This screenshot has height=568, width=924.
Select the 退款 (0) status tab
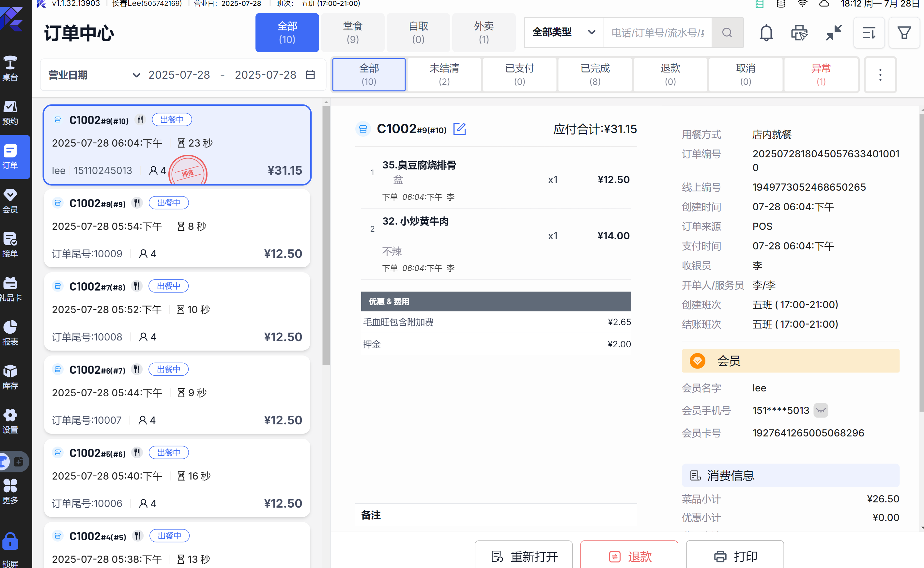point(670,75)
